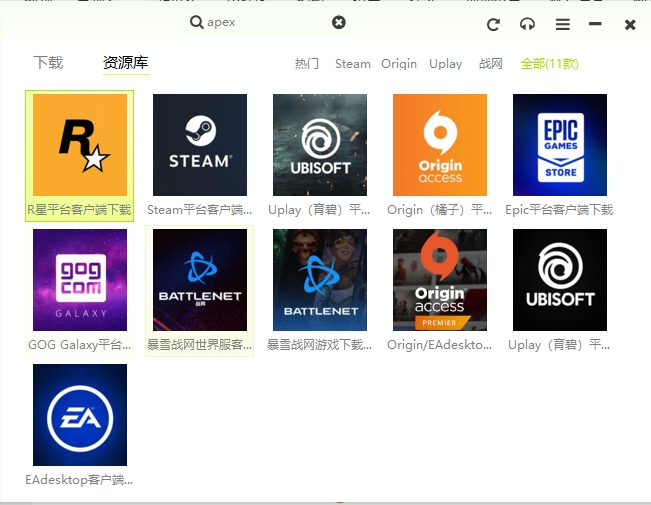
Task: Open the orange Origin access thumbnail
Action: tap(440, 145)
